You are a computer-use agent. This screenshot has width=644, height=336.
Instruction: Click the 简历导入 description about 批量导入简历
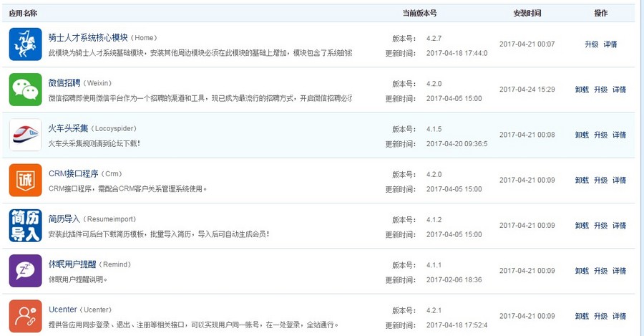pyautogui.click(x=159, y=234)
